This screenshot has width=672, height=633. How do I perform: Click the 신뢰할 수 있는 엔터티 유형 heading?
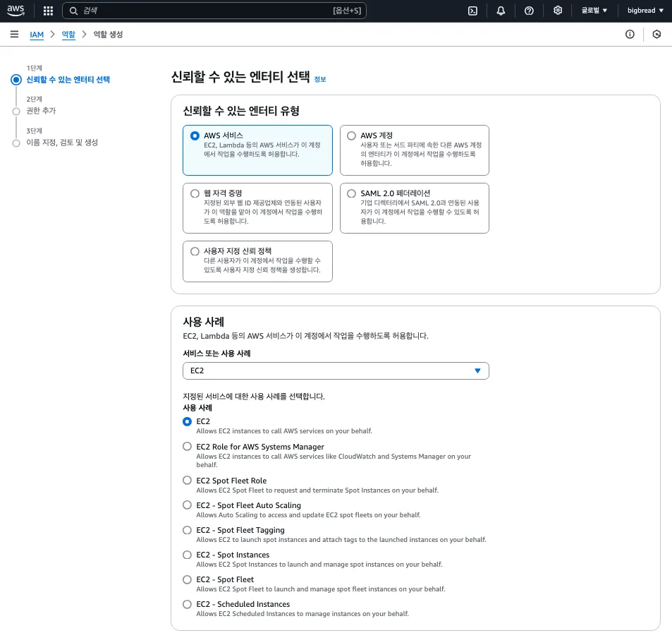(x=241, y=111)
